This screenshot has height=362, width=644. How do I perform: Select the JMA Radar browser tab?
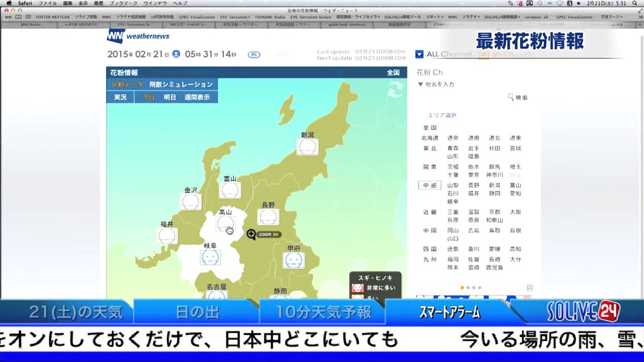[x=32, y=24]
